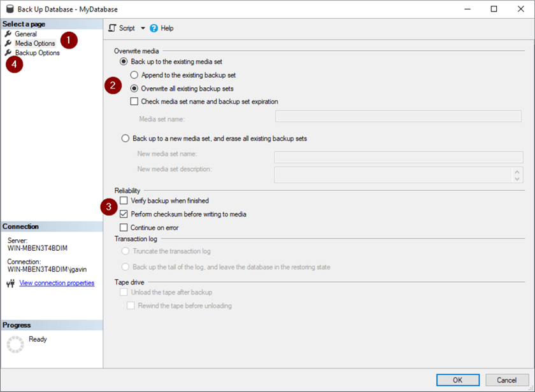The height and width of the screenshot is (392, 535).
Task: Uncheck Perform checksum before writing to media
Action: [x=124, y=214]
